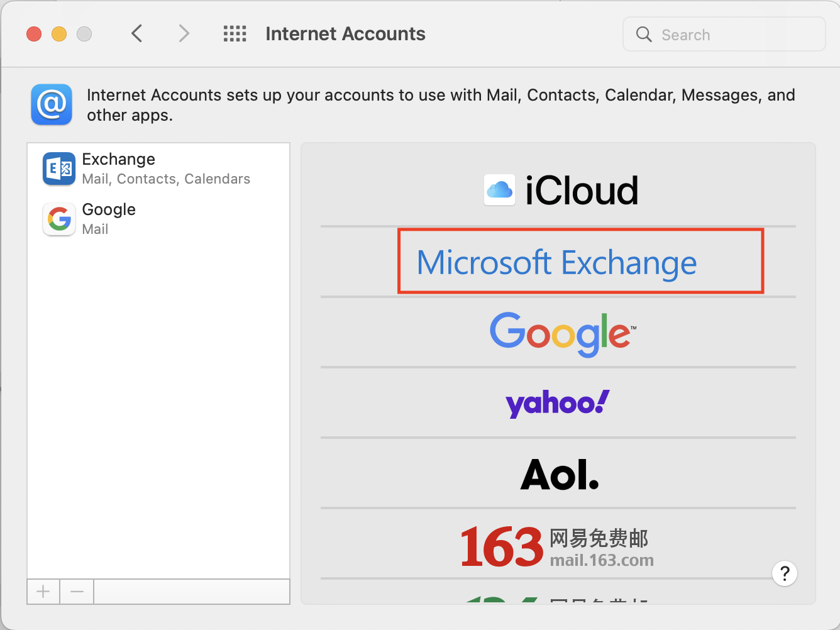Open help with the question mark button

point(784,573)
